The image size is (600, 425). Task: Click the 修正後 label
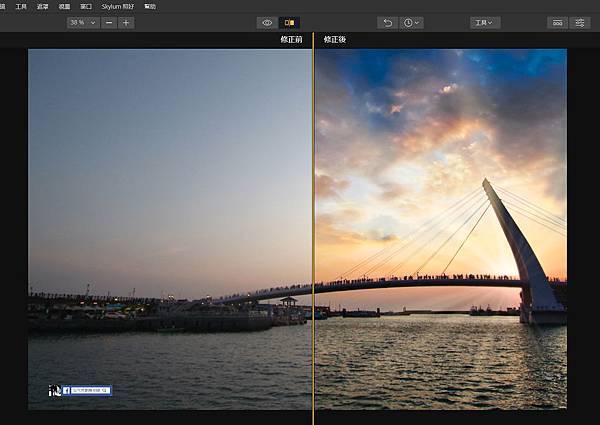click(x=334, y=40)
